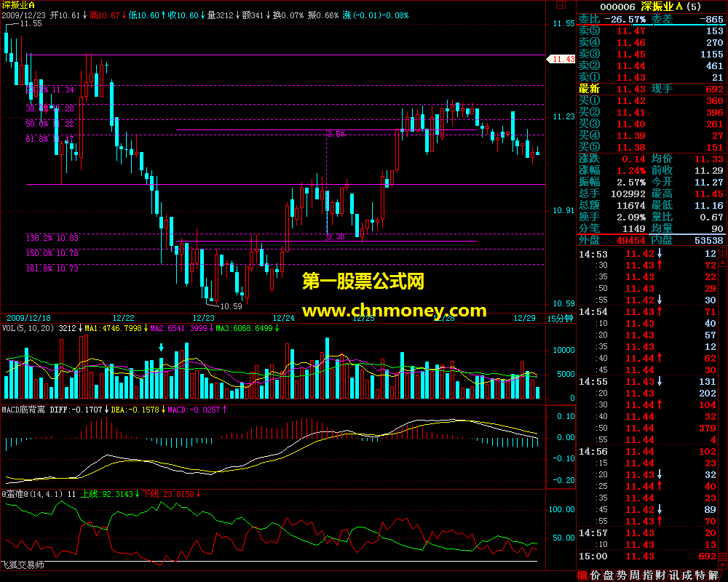Open the 指 tab at the bottom
Viewport: 728px width, 582px height.
point(648,575)
